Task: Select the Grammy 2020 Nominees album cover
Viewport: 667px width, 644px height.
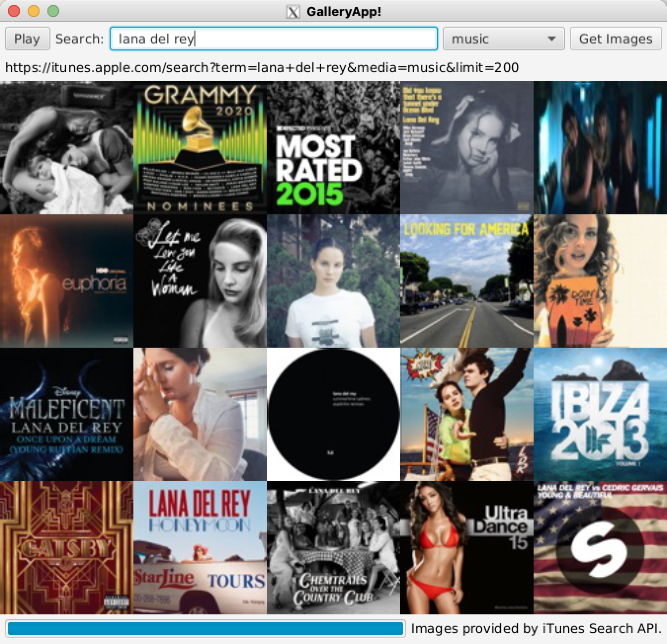Action: [200, 148]
